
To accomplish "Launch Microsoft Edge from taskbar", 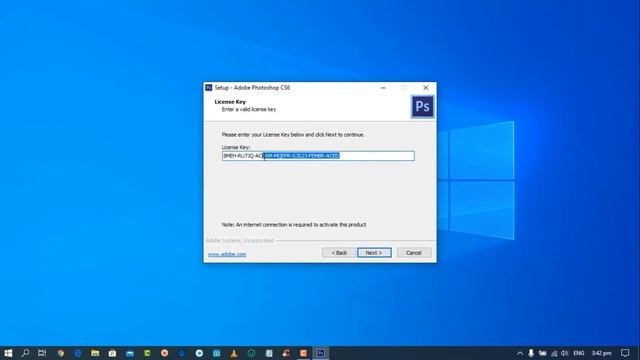I will [x=78, y=353].
